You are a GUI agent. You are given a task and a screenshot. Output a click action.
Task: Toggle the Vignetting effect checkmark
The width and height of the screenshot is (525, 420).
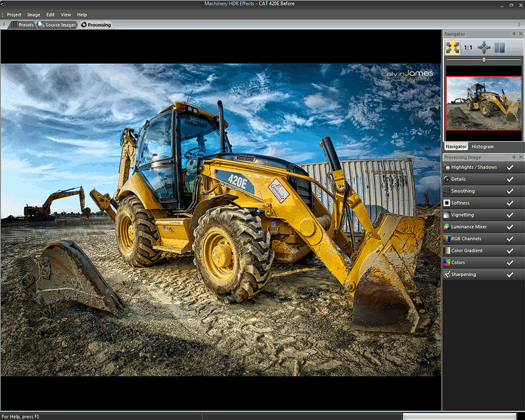pyautogui.click(x=510, y=215)
